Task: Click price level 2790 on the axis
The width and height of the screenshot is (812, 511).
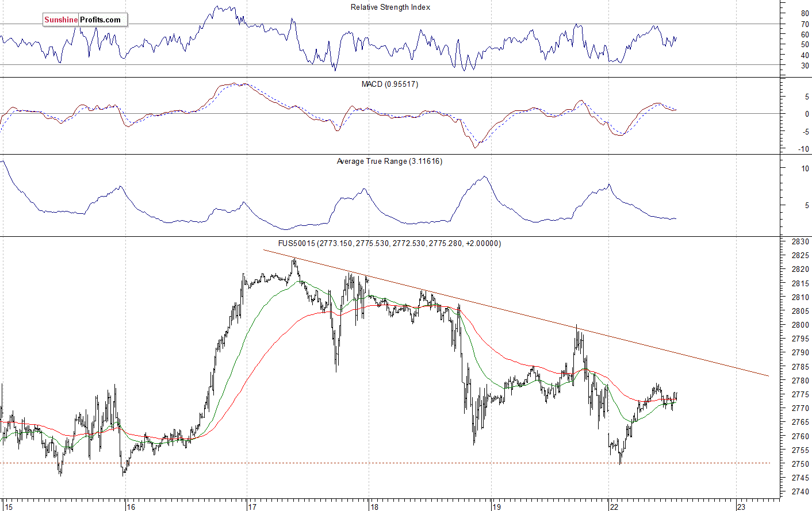Action: [x=800, y=353]
